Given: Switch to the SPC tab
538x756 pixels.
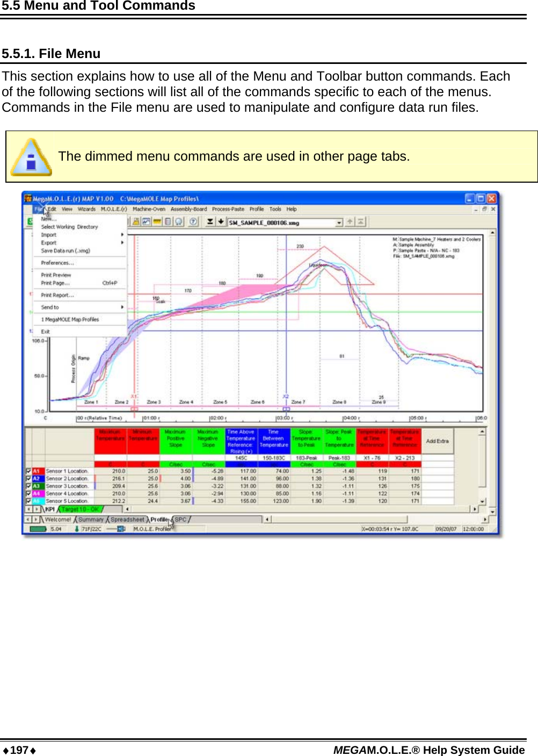Looking at the screenshot, I should pyautogui.click(x=180, y=520).
